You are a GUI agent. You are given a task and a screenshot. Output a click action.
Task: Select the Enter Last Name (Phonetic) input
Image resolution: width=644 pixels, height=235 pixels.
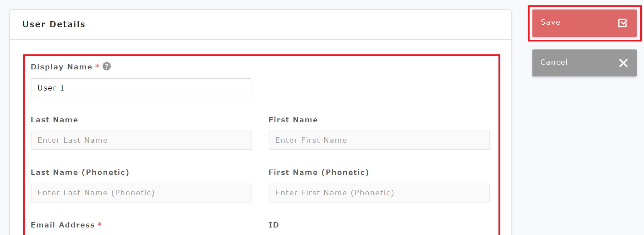(x=141, y=193)
